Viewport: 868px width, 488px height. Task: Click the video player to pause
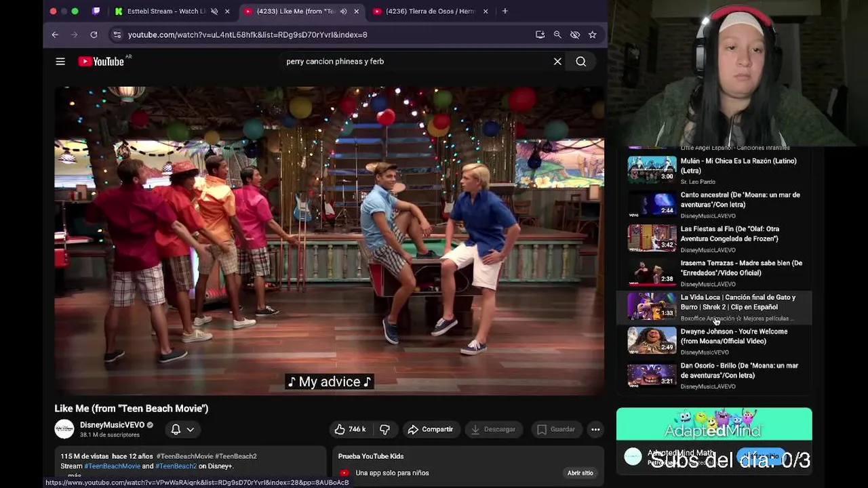329,241
